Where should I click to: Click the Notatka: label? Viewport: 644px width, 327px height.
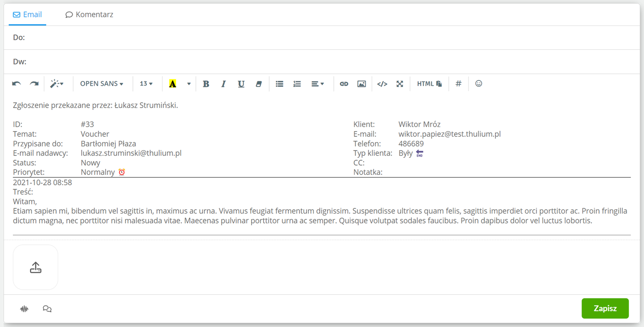click(368, 172)
